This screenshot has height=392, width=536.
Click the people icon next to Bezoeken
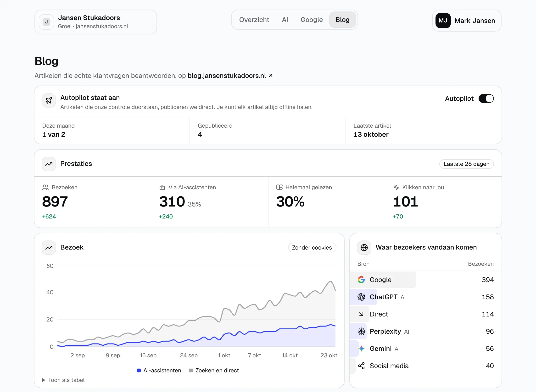tap(45, 187)
